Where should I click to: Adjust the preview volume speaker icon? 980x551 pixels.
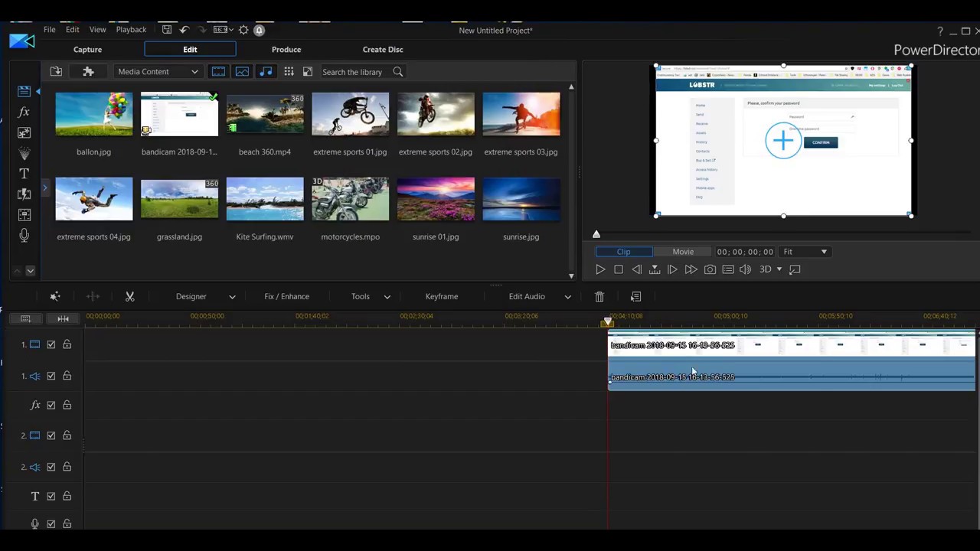click(745, 269)
